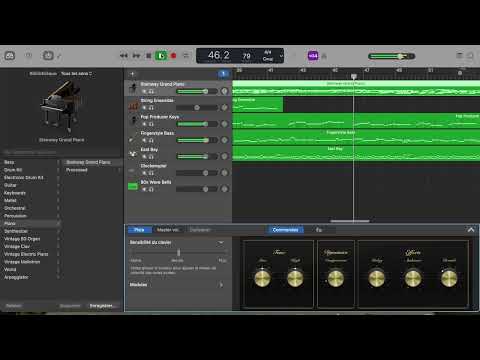The height and width of the screenshot is (360, 480).
Task: Expand the Modules section arrow
Action: 221,285
